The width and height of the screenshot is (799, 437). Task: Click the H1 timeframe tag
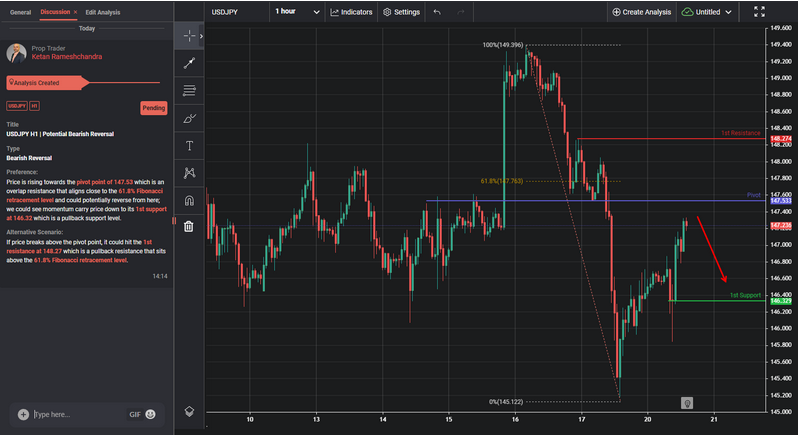coord(34,106)
